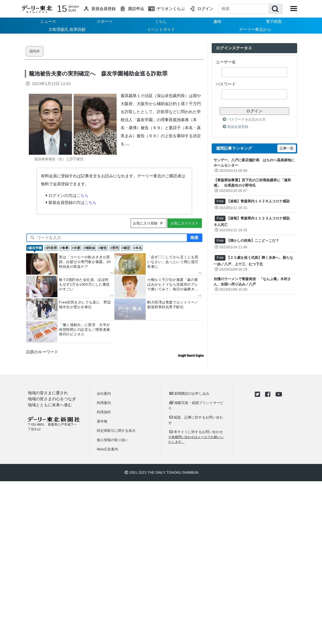Click the new member registration person icon
Screen dimensions: 322x644
86,9
